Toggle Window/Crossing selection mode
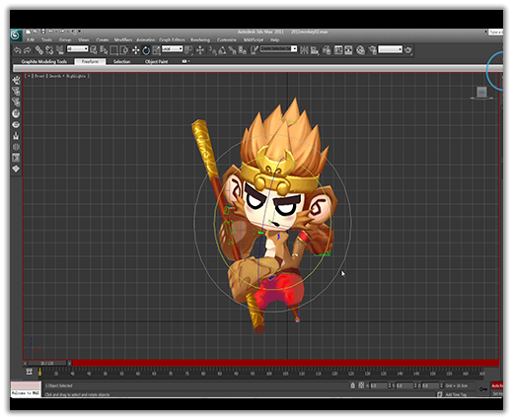This screenshot has width=513, height=420. (124, 50)
